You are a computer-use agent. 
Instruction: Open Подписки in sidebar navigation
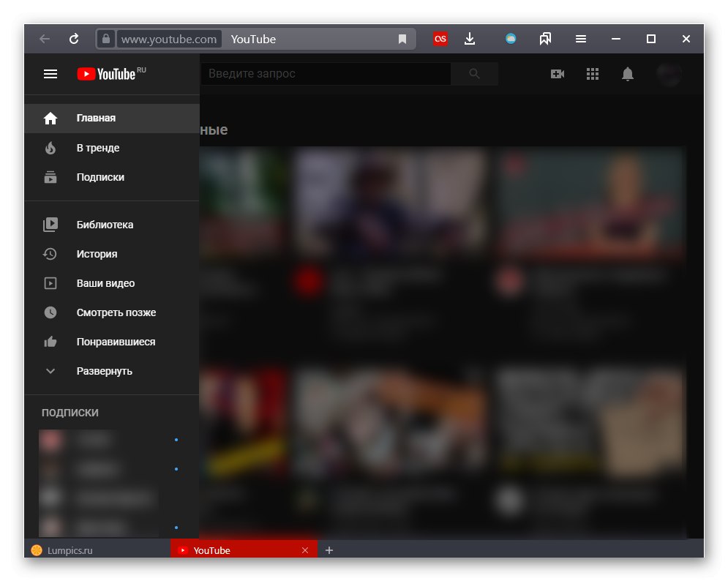pyautogui.click(x=112, y=177)
